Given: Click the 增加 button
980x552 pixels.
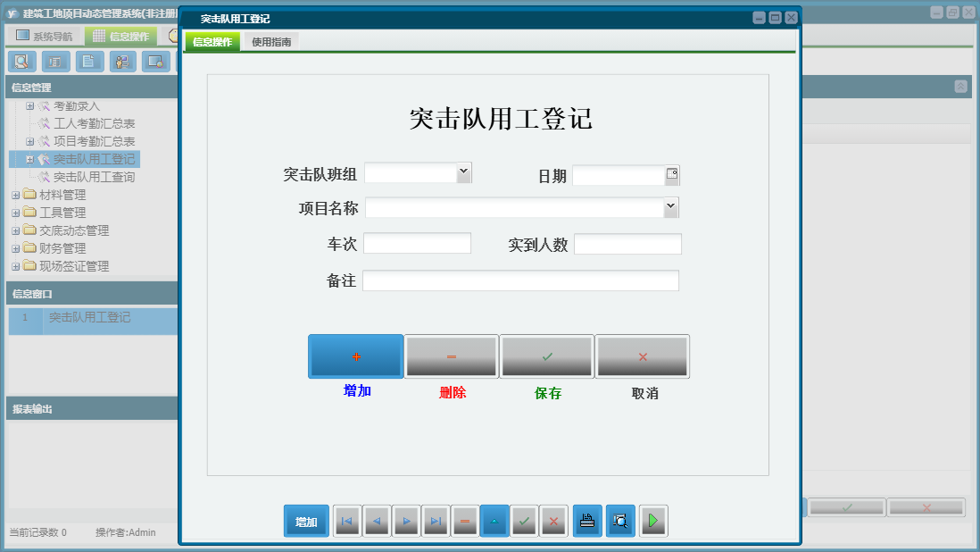Looking at the screenshot, I should pos(355,355).
